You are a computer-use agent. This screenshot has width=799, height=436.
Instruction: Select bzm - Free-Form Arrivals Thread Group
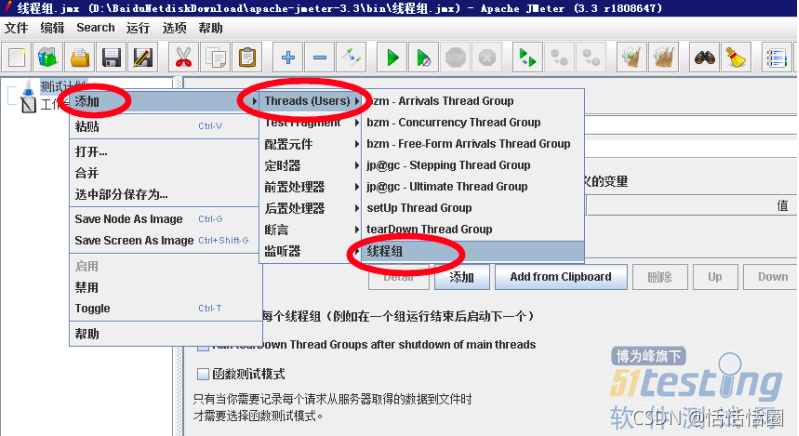(473, 144)
